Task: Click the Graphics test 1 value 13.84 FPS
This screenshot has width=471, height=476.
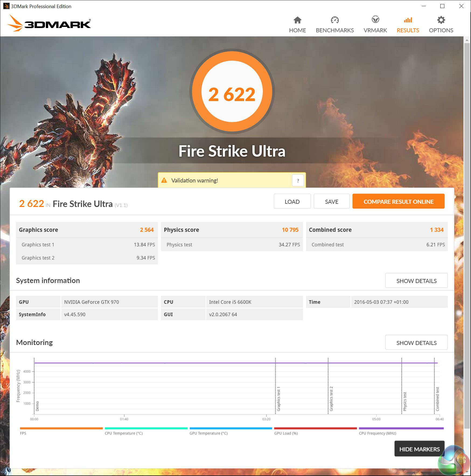Action: point(144,244)
